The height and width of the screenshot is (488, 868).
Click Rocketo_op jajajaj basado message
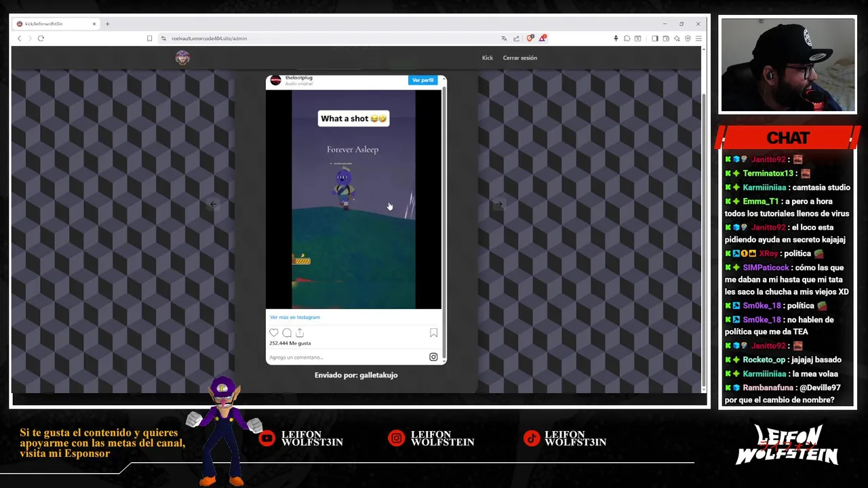click(x=783, y=360)
